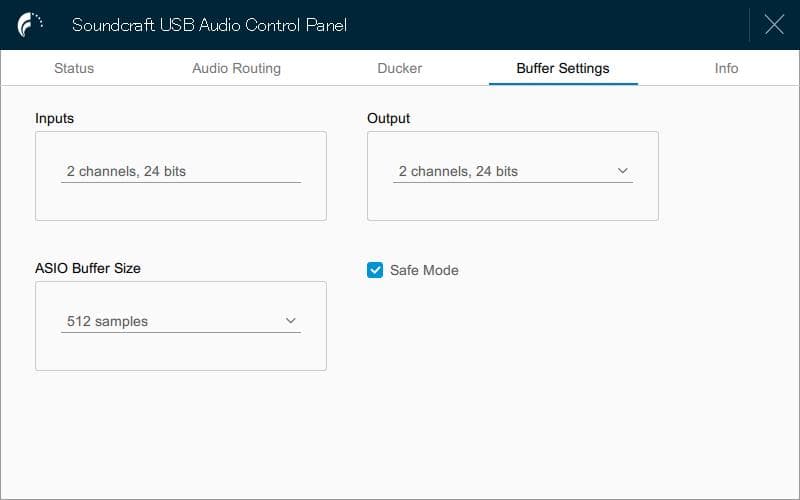
Task: Expand the Output format chevron arrow
Action: coord(623,171)
